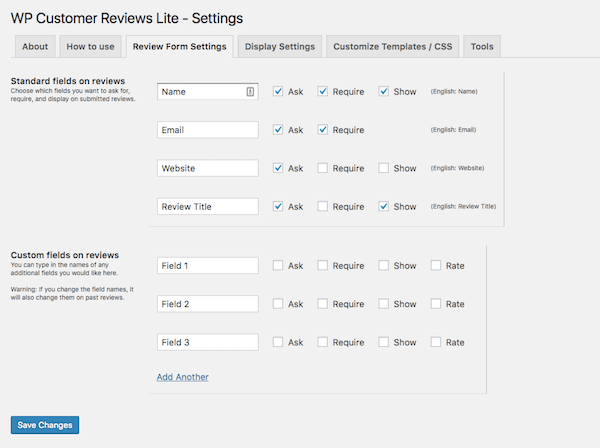Click the Custom fields on reviews heading
600x448 pixels.
pos(65,255)
